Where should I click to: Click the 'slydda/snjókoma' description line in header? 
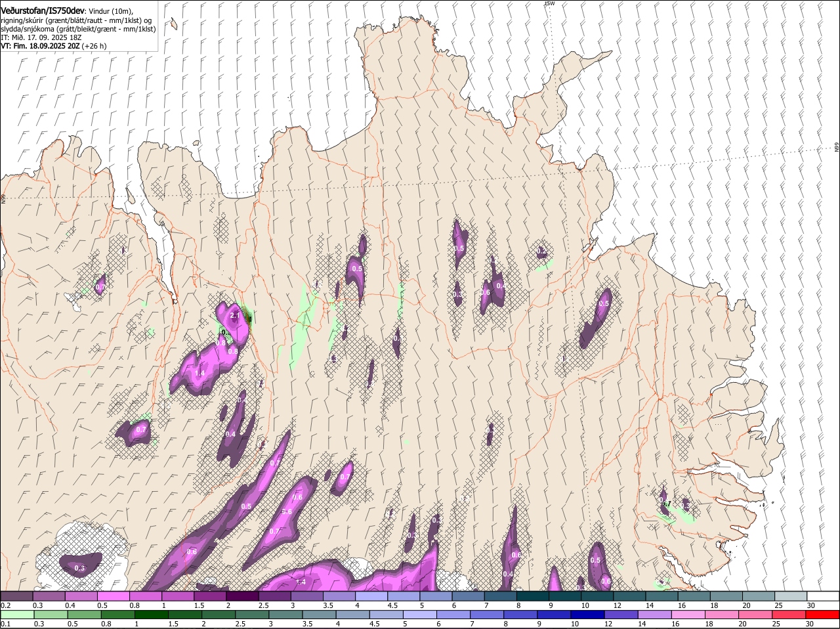coord(78,29)
